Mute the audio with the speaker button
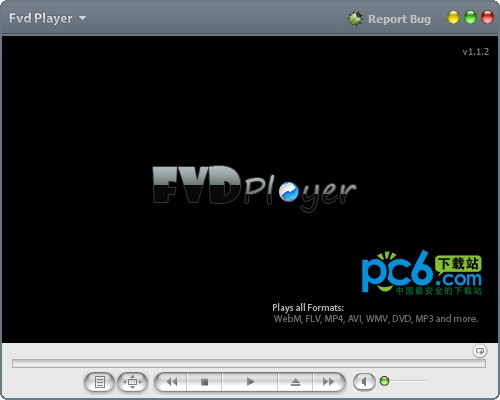The width and height of the screenshot is (500, 400). tap(364, 381)
